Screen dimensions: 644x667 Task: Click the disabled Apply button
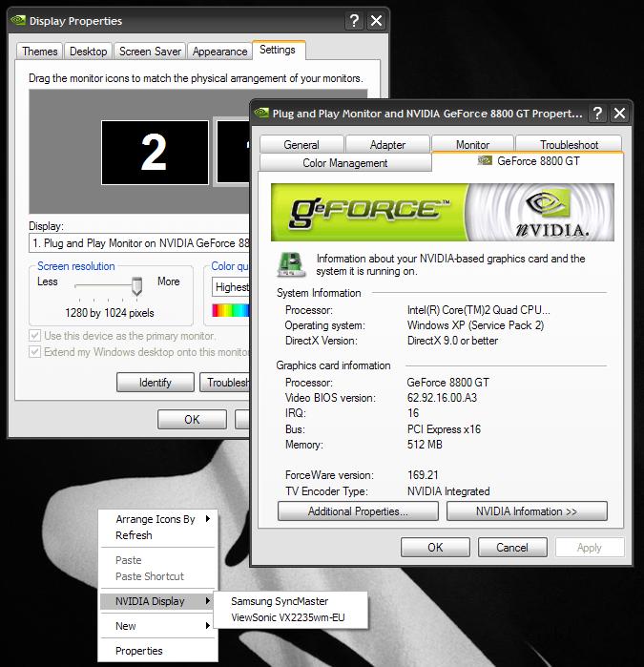590,547
